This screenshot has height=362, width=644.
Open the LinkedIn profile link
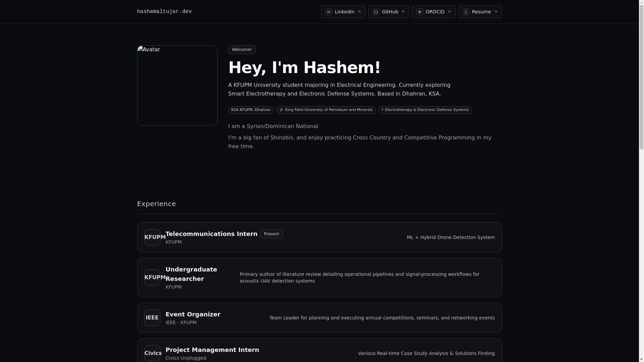[x=343, y=12]
